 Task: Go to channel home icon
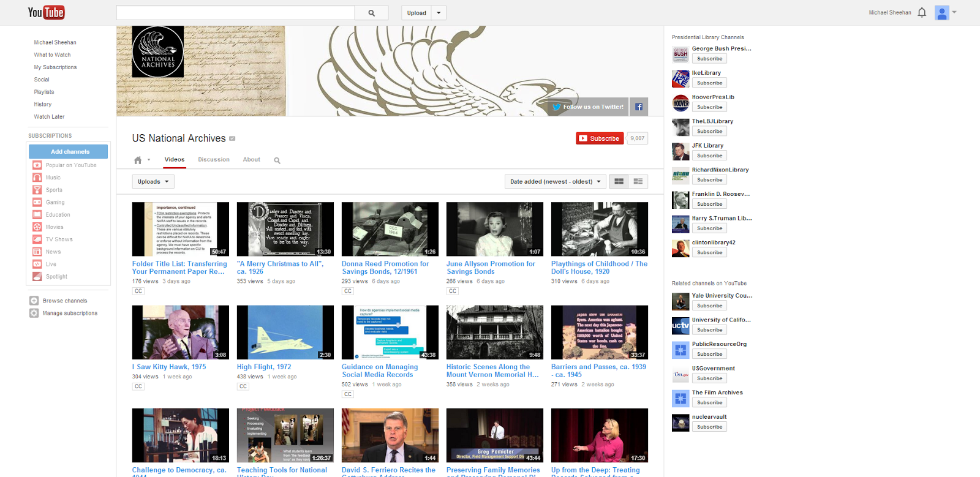click(138, 160)
